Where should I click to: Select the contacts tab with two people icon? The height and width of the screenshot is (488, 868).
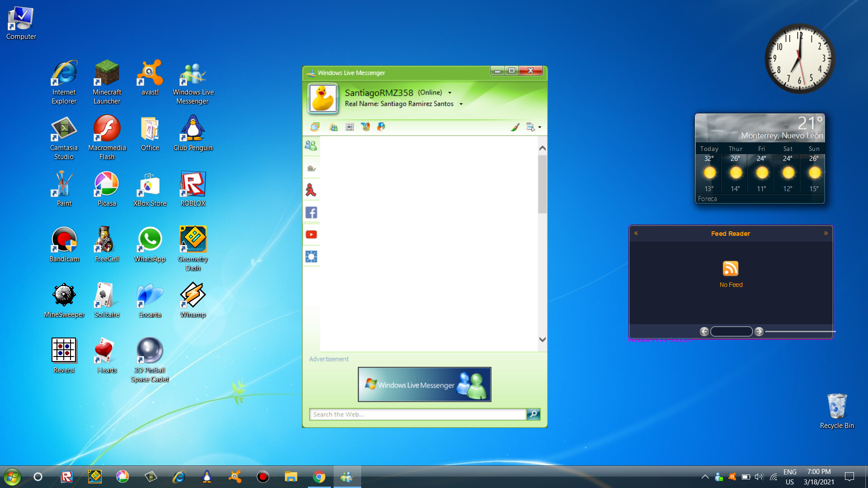311,145
